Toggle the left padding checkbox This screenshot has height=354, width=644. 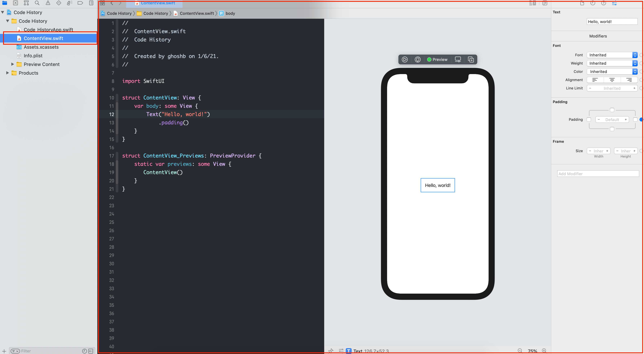589,120
